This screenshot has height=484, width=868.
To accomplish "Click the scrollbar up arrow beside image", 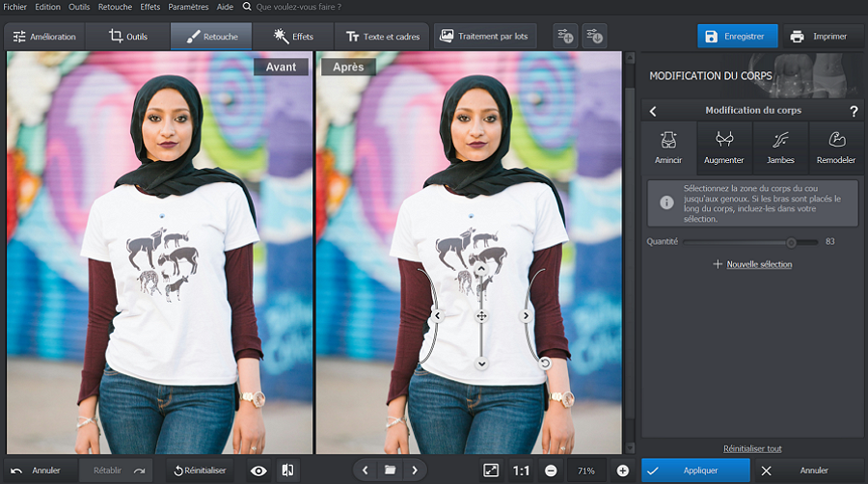I will tap(630, 57).
